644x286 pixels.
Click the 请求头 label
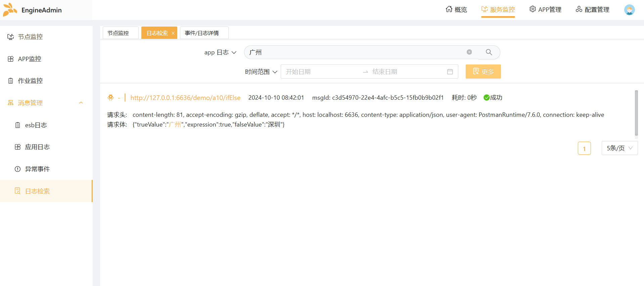click(117, 115)
